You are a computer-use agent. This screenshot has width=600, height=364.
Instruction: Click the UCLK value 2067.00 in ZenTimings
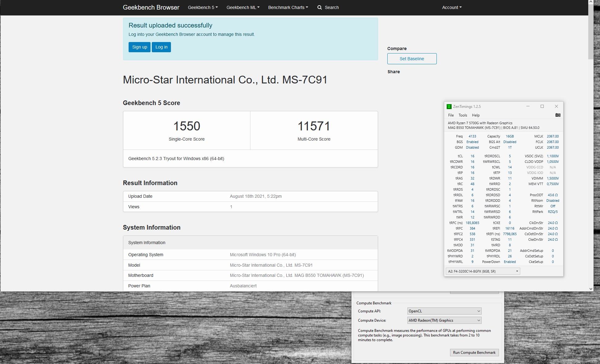tap(553, 147)
